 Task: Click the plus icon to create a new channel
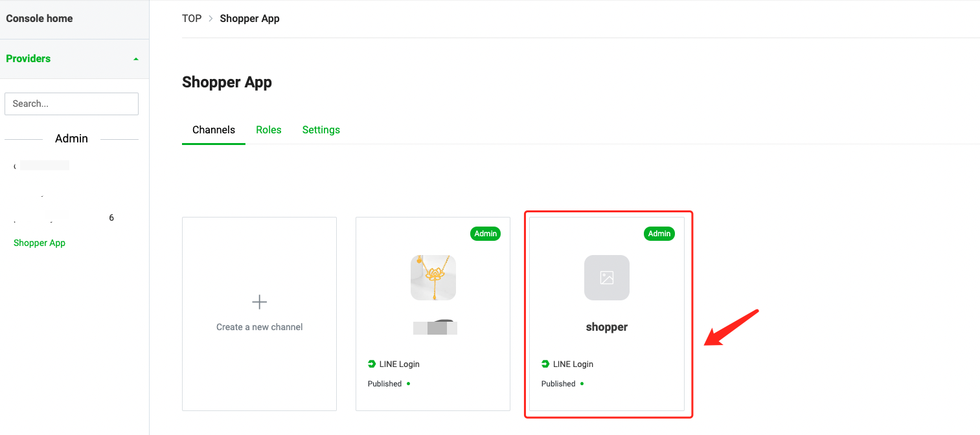click(x=259, y=302)
